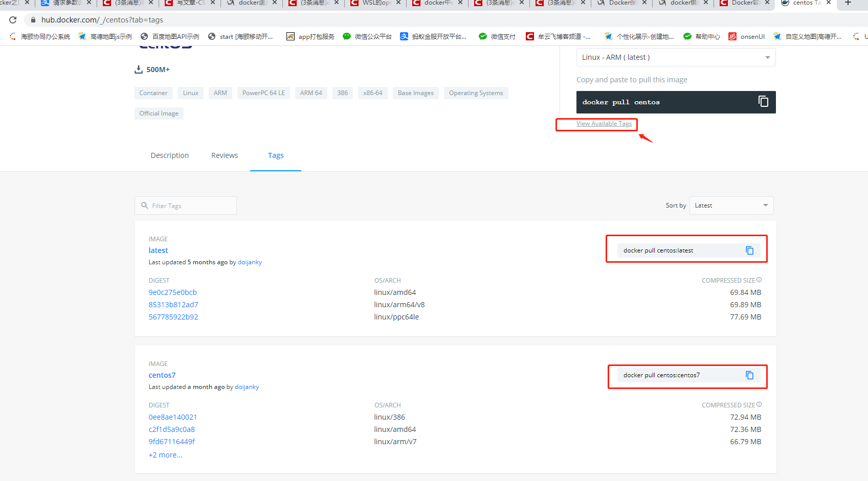The height and width of the screenshot is (481, 868).
Task: Open the 牟云飞博客频道 bookmark
Action: click(559, 36)
